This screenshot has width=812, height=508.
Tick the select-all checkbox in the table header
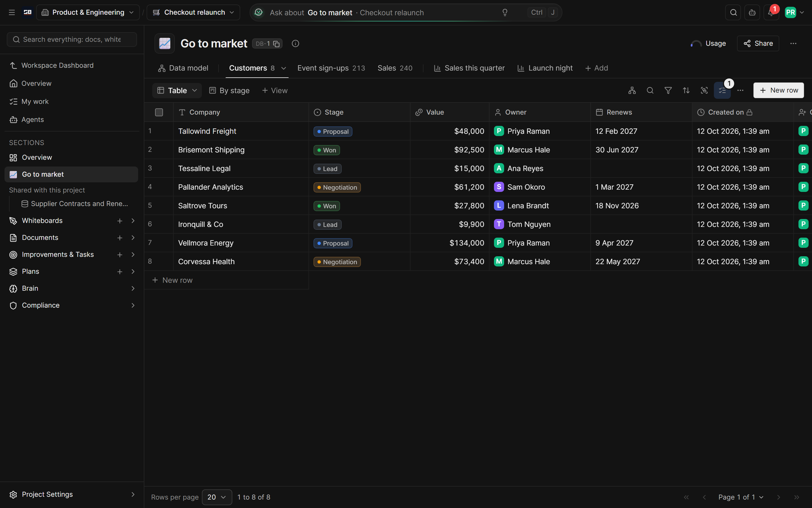coord(159,112)
